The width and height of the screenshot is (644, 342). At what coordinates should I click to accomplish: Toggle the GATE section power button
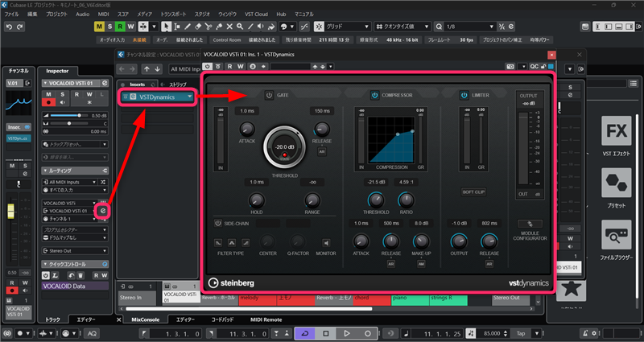click(x=269, y=95)
